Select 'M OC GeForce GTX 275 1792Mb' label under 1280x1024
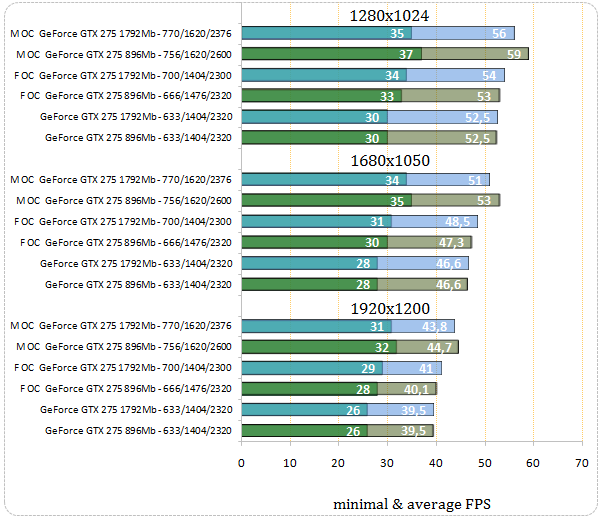 (x=121, y=34)
